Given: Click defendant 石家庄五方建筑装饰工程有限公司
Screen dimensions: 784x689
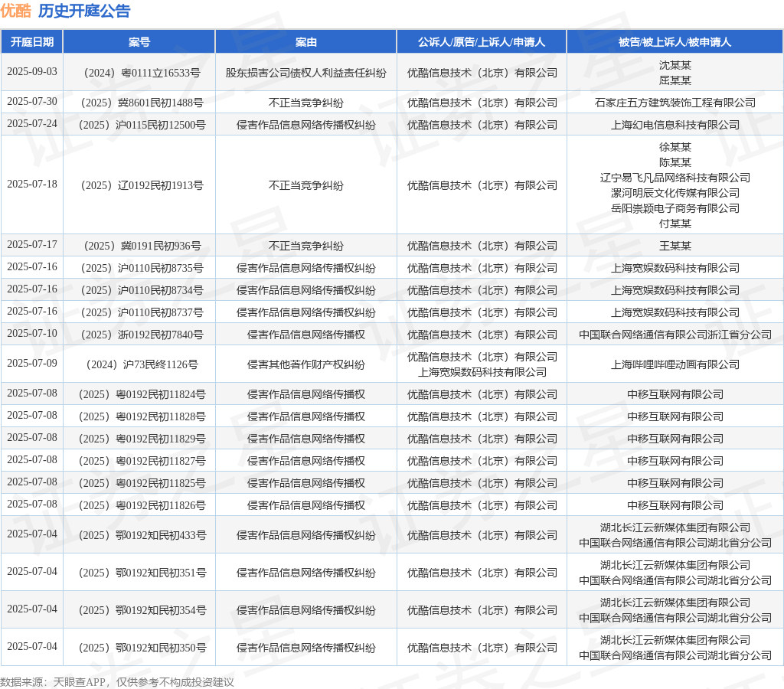Looking at the screenshot, I should click(x=675, y=103).
